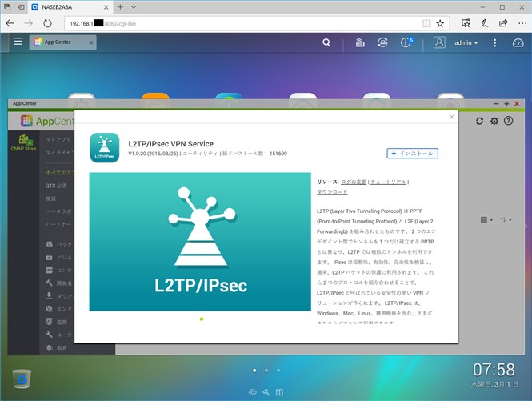Open App Center settings gear
Image resolution: width=532 pixels, height=401 pixels.
point(494,121)
